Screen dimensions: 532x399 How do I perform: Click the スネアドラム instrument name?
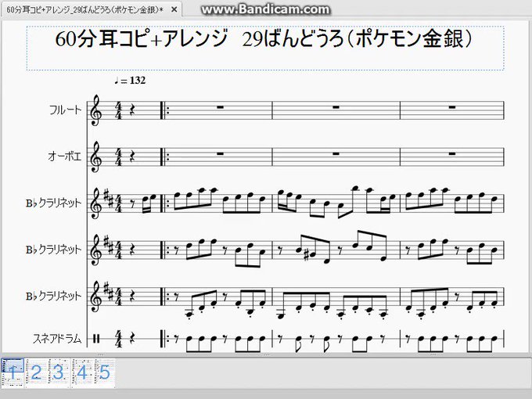pyautogui.click(x=57, y=339)
